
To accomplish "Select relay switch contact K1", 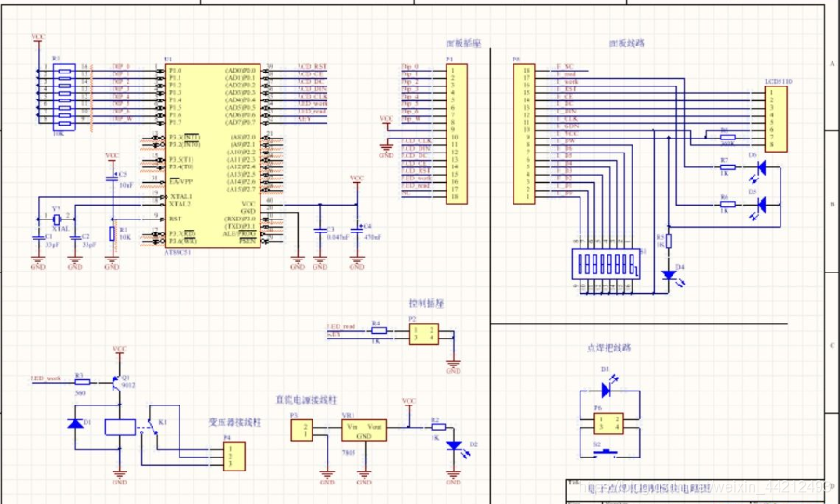I will pos(153,427).
